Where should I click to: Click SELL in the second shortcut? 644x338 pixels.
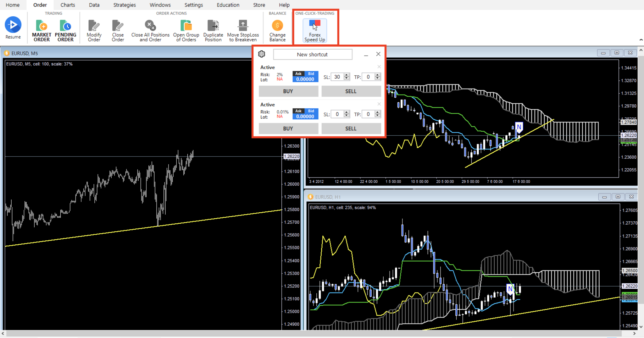pyautogui.click(x=351, y=128)
